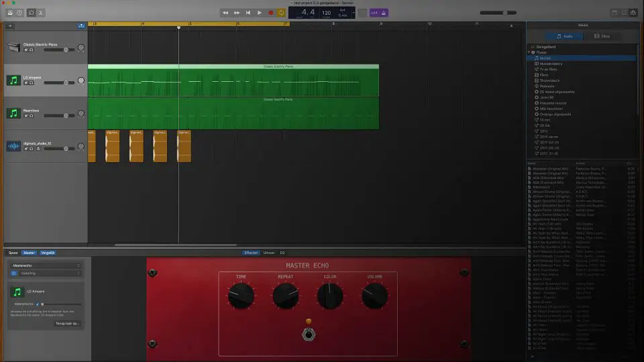Viewport: 644px width, 362px height.
Task: Start playback with the Play button
Action: tap(260, 13)
